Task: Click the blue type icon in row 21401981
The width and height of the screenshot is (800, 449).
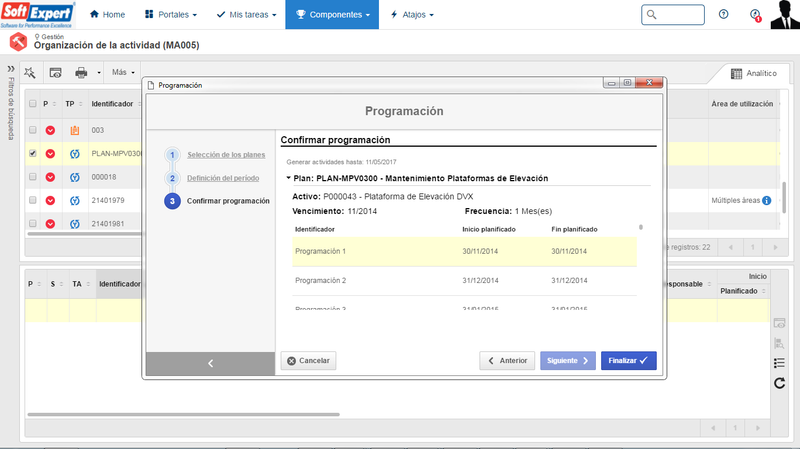Action: tap(75, 224)
